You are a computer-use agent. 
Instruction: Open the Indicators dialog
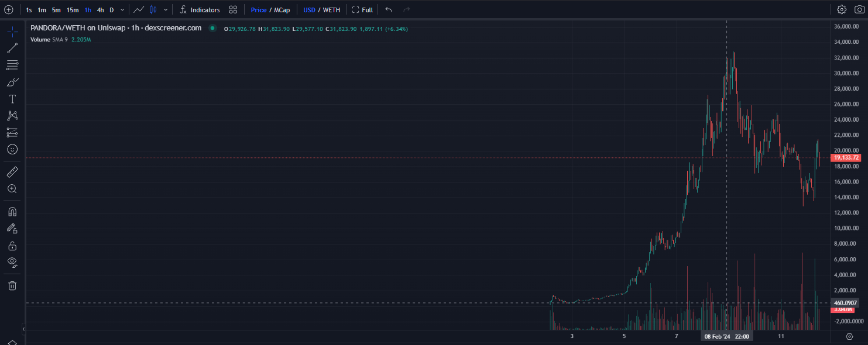tap(200, 10)
